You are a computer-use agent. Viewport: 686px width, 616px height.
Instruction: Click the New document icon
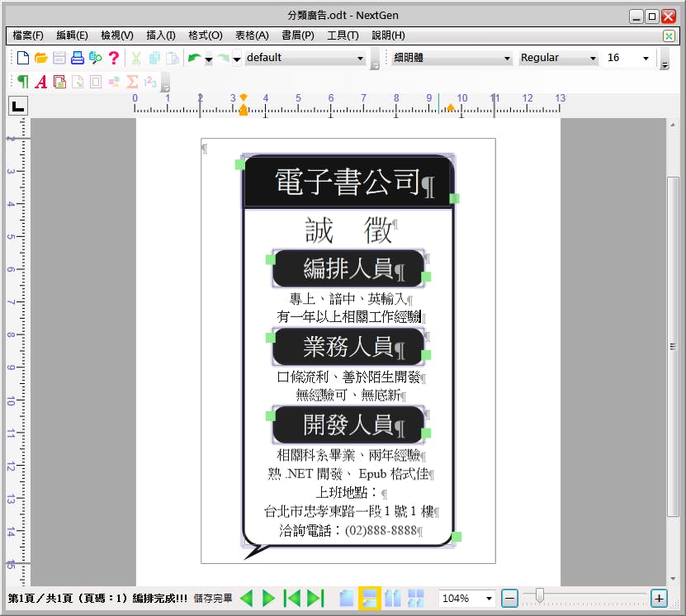(x=22, y=58)
